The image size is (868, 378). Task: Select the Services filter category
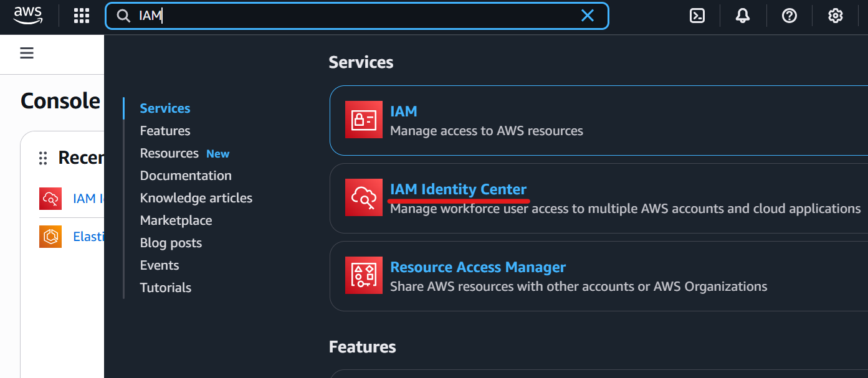pyautogui.click(x=165, y=108)
